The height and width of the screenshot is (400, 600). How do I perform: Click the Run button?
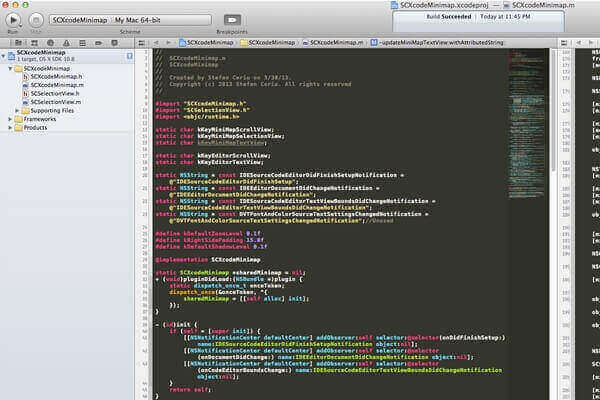click(x=14, y=19)
